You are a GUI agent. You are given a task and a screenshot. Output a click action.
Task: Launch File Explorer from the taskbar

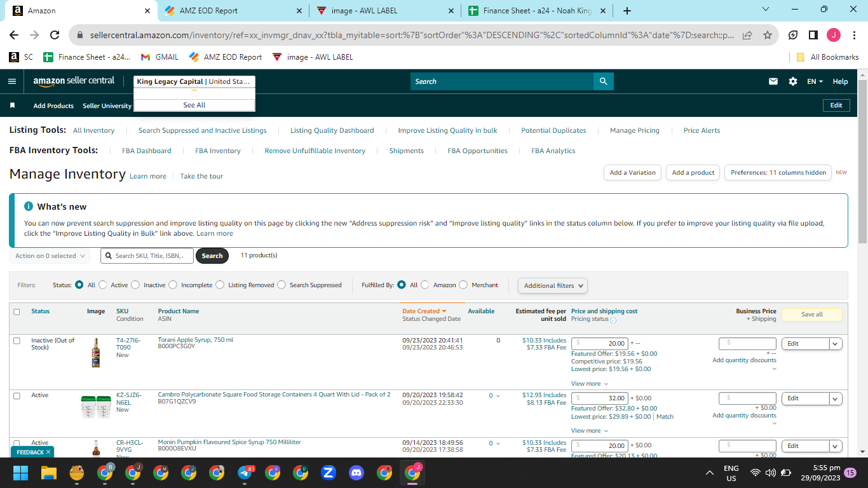pyautogui.click(x=49, y=473)
